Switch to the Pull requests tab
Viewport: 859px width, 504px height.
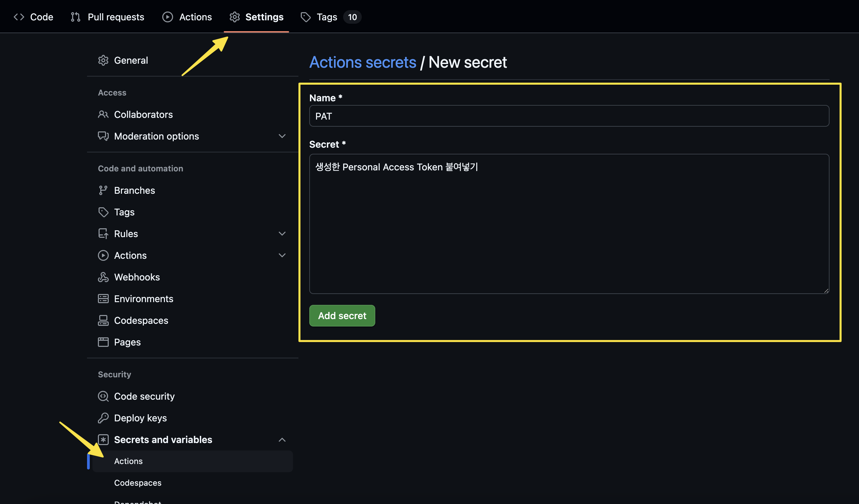coord(107,17)
